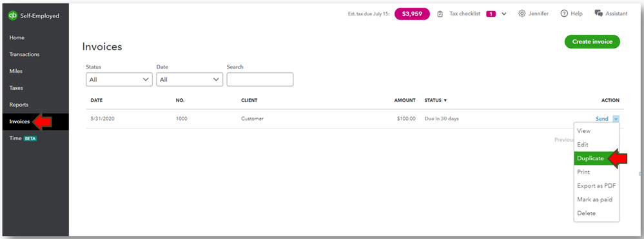This screenshot has height=239, width=644.
Task: Click the Jennifer settings gear icon
Action: (522, 14)
